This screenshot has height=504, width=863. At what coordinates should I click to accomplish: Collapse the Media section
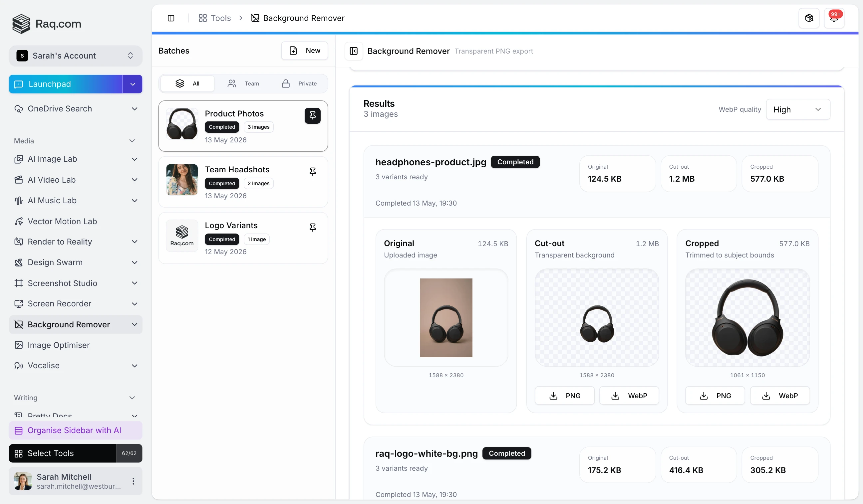click(x=132, y=141)
